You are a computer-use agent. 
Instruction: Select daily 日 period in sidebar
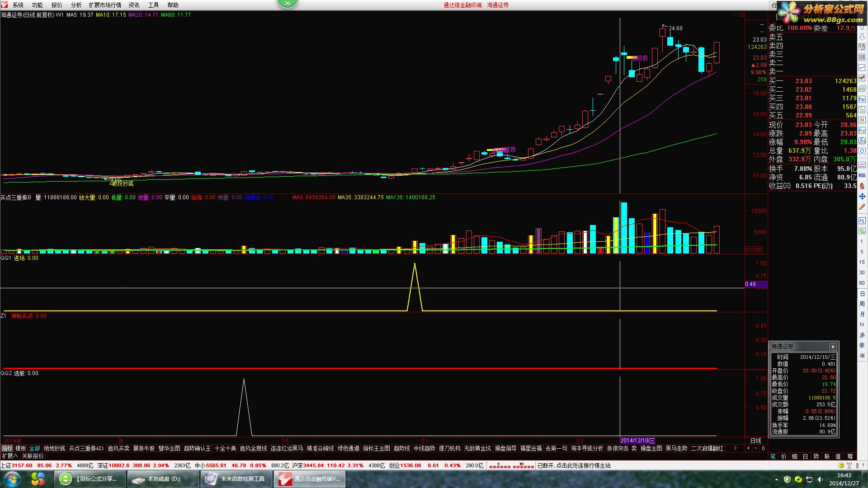[862, 294]
